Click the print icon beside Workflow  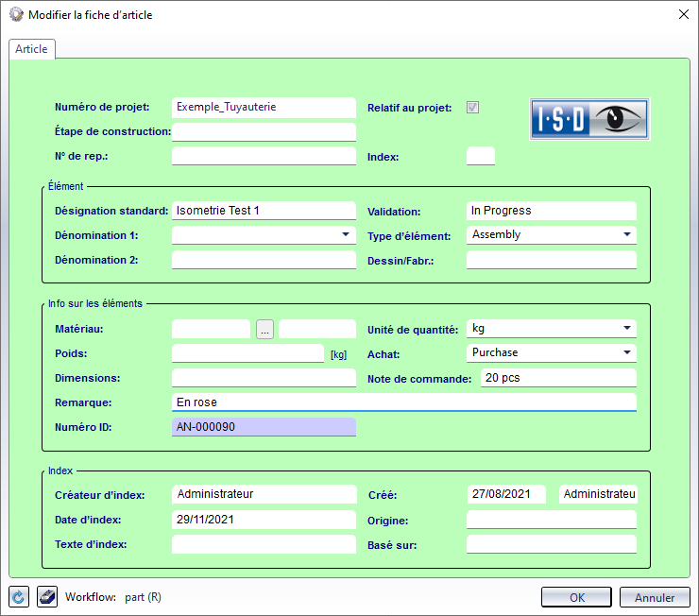point(47,597)
